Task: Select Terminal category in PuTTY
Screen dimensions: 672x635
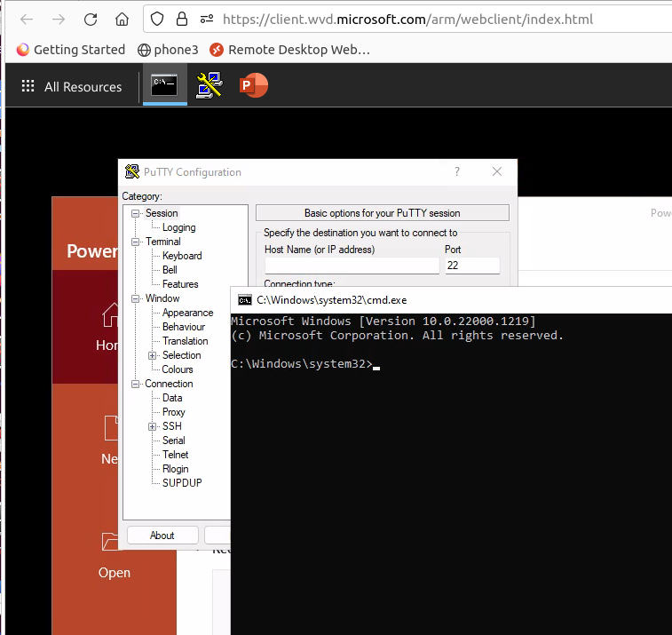Action: coord(162,242)
